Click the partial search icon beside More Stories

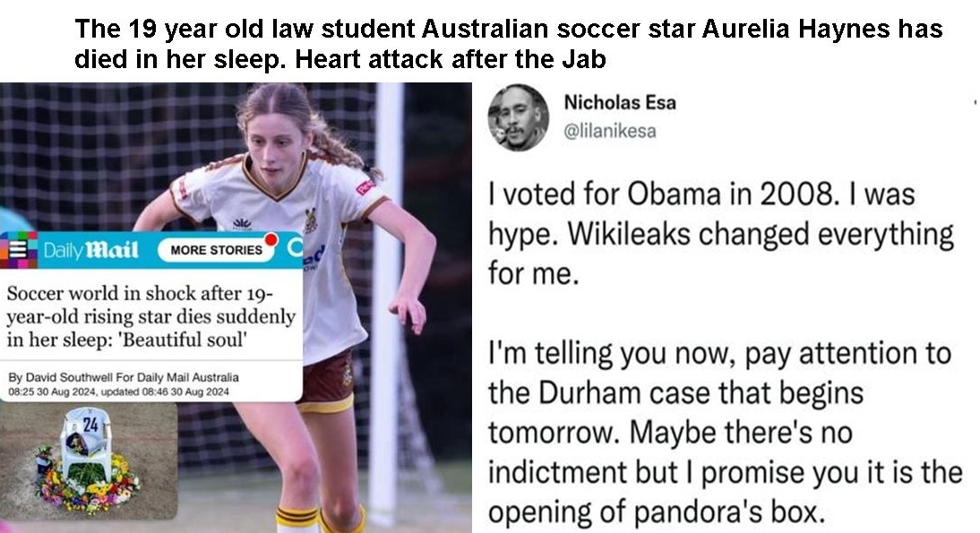click(295, 248)
